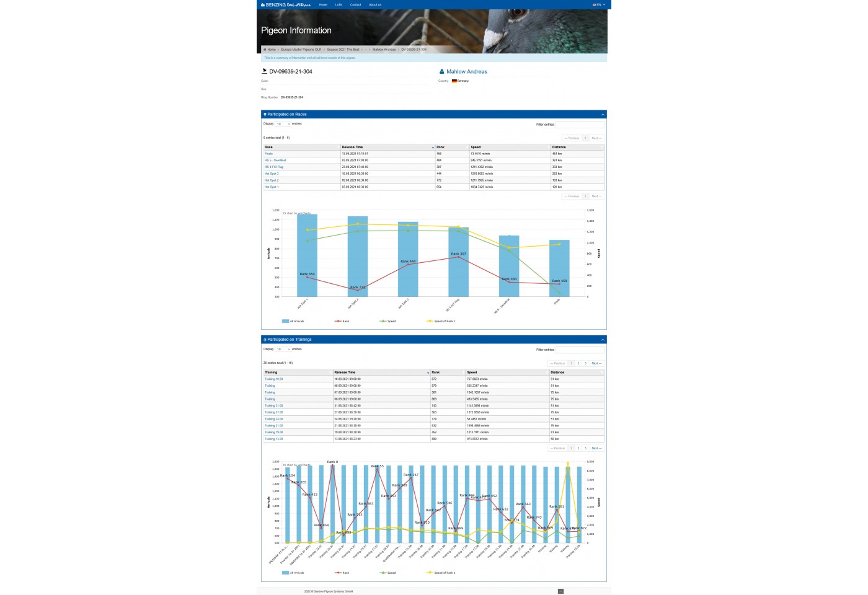Toggle All Arrivals in the trainings chart legend
This screenshot has height=595, width=868.
coord(293,573)
